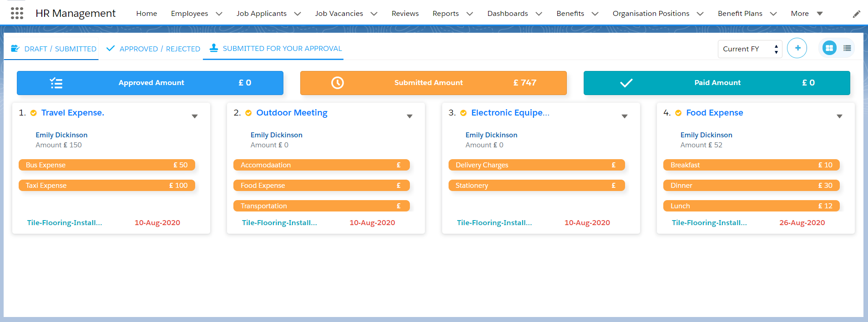Click the Taxi Expense line item bar

tap(106, 186)
